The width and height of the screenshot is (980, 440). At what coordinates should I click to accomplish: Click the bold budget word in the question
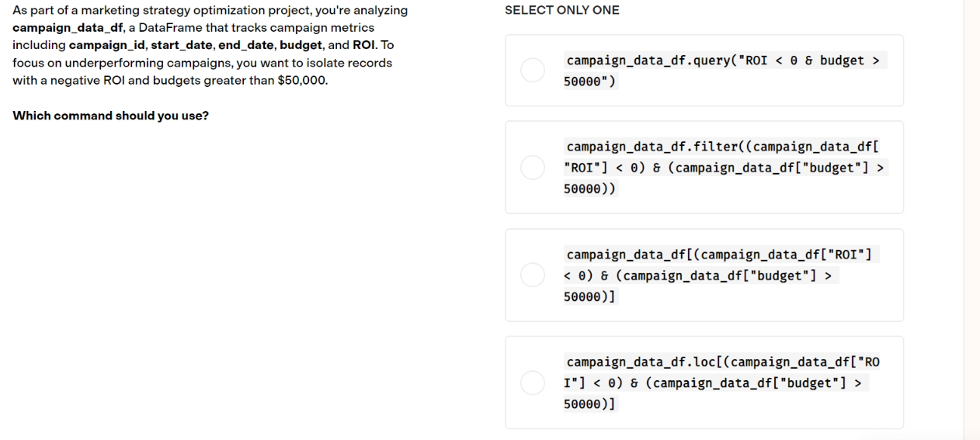301,45
